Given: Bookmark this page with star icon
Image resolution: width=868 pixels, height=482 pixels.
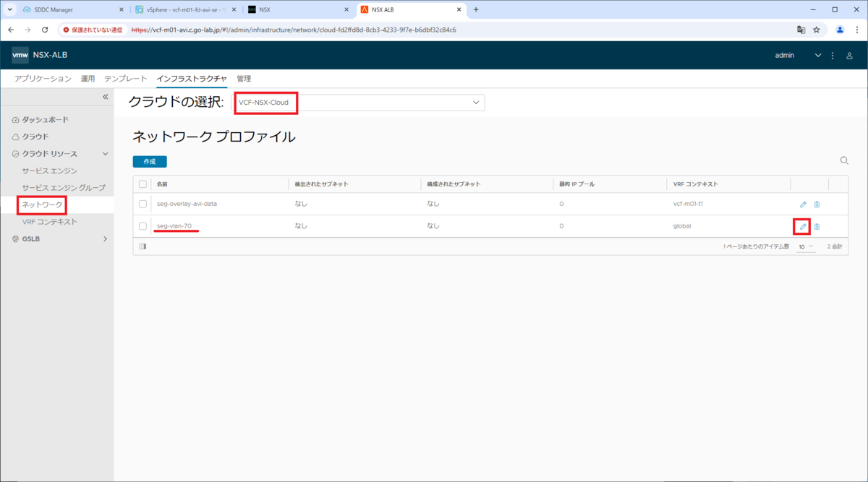Looking at the screenshot, I should coord(817,30).
